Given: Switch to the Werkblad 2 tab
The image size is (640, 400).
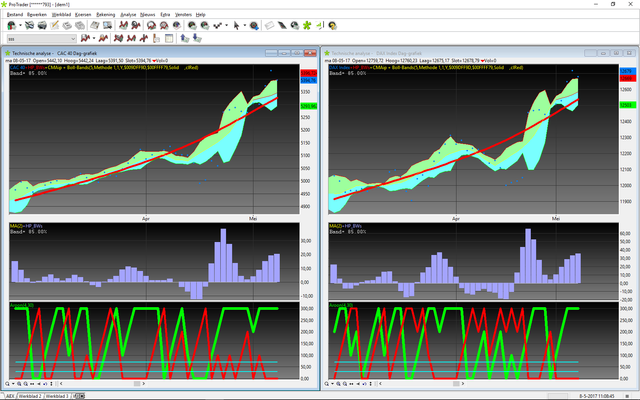Looking at the screenshot, I should point(30,396).
